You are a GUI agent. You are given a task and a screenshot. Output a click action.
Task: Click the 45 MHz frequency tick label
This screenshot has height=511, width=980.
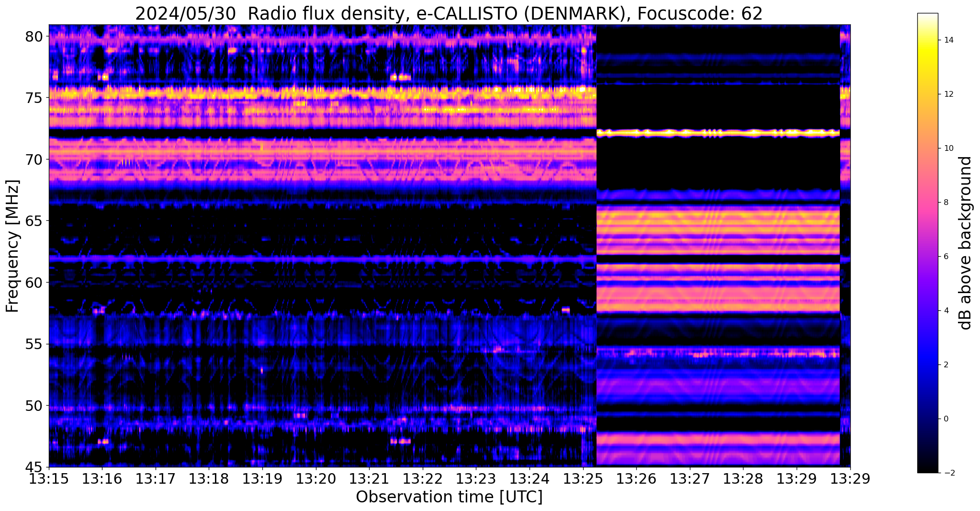pos(34,467)
